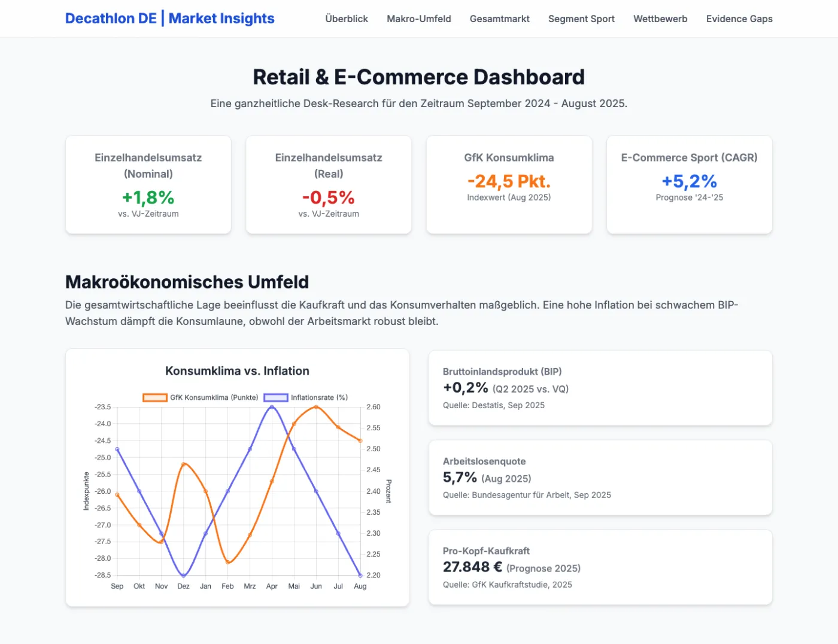Viewport: 838px width, 644px height.
Task: Click the Sep label on the chart axis
Action: 117,587
